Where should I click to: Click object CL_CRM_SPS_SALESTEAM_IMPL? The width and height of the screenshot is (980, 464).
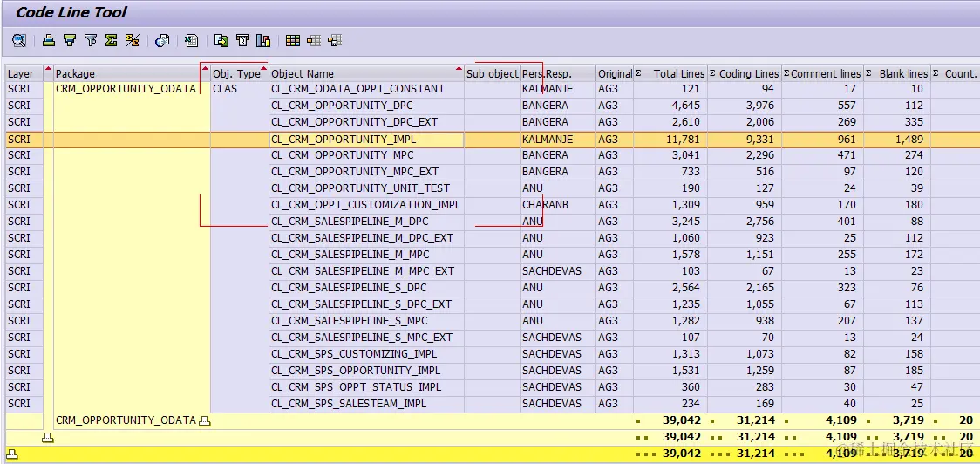tap(366, 403)
